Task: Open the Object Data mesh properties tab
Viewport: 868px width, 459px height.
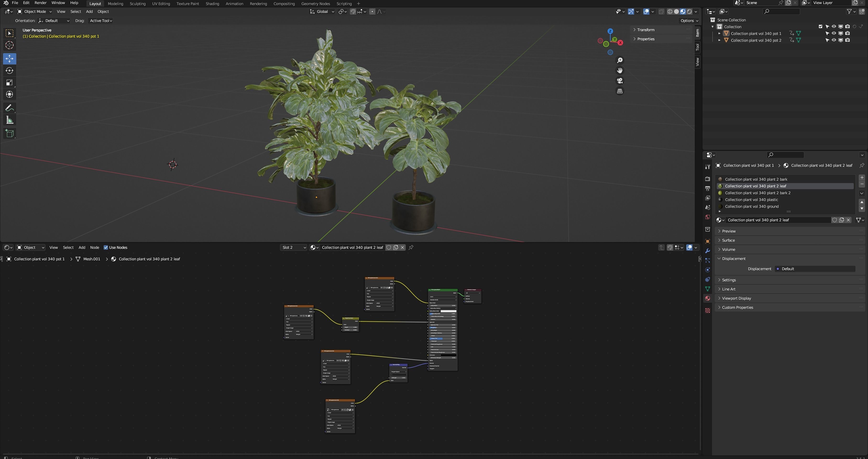Action: (x=708, y=289)
